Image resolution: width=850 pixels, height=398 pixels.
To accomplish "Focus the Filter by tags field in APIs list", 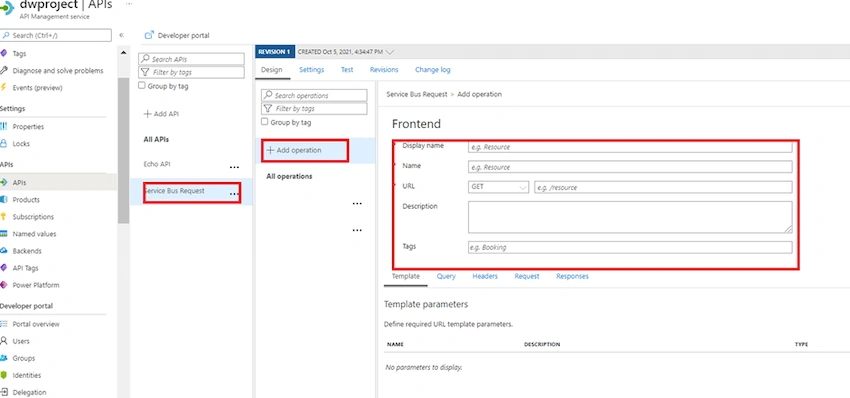I will pyautogui.click(x=191, y=72).
